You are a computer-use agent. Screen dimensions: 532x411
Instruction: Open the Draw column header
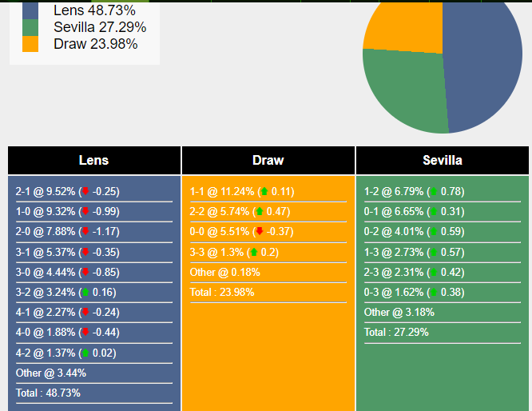coord(268,160)
